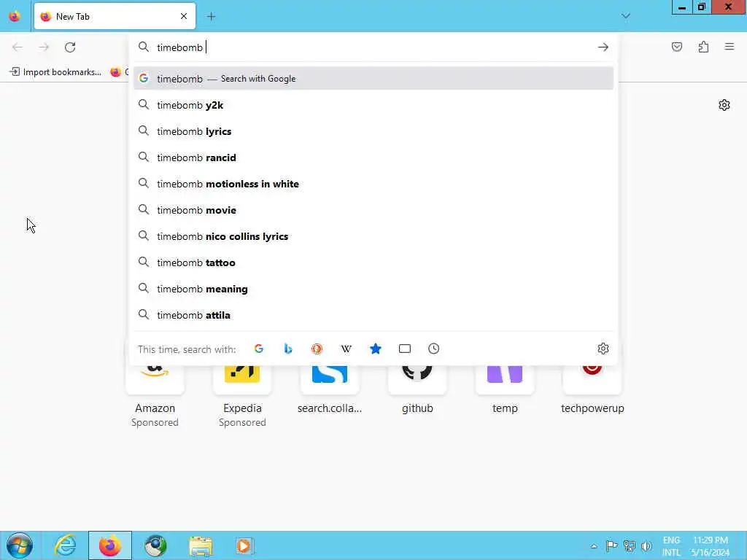Open the taskbar clock showing 11:29 PM

click(x=711, y=546)
